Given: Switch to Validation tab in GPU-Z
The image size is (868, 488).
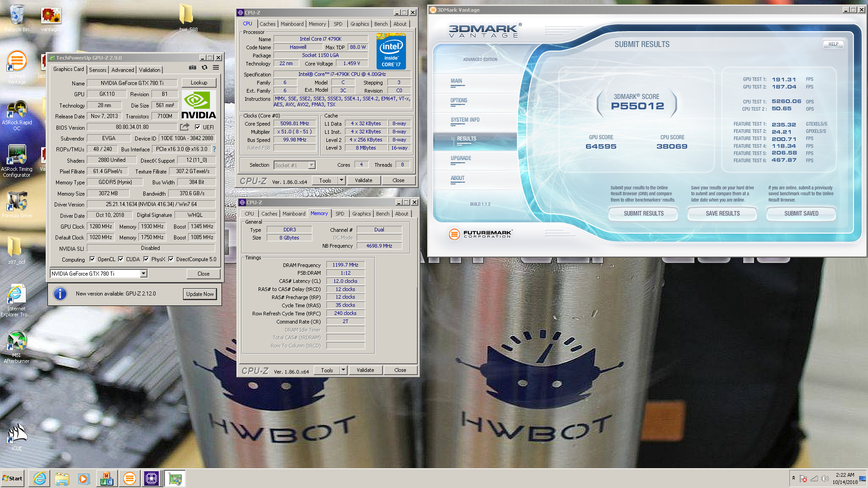Looking at the screenshot, I should 150,70.
